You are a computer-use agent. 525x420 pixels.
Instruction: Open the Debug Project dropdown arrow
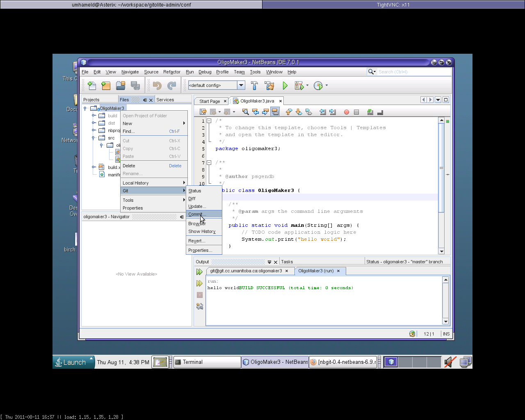coord(307,85)
